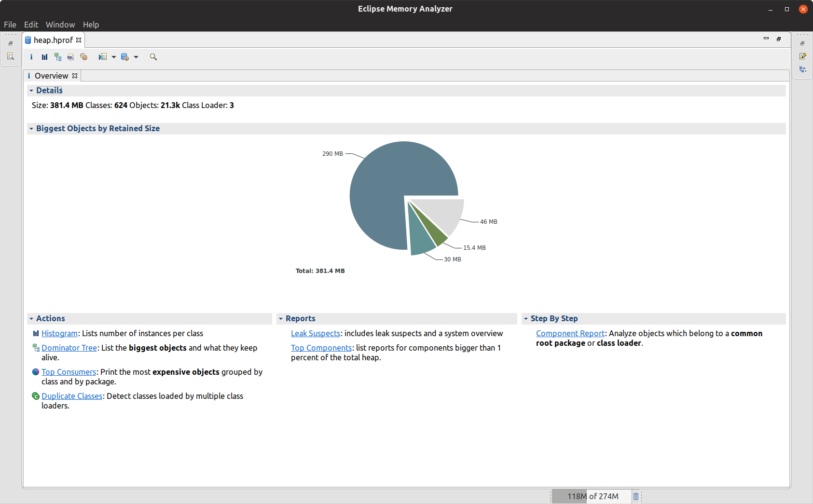Image resolution: width=813 pixels, height=504 pixels.
Task: Open the minimized Inspector view in left trim
Action: (11, 56)
